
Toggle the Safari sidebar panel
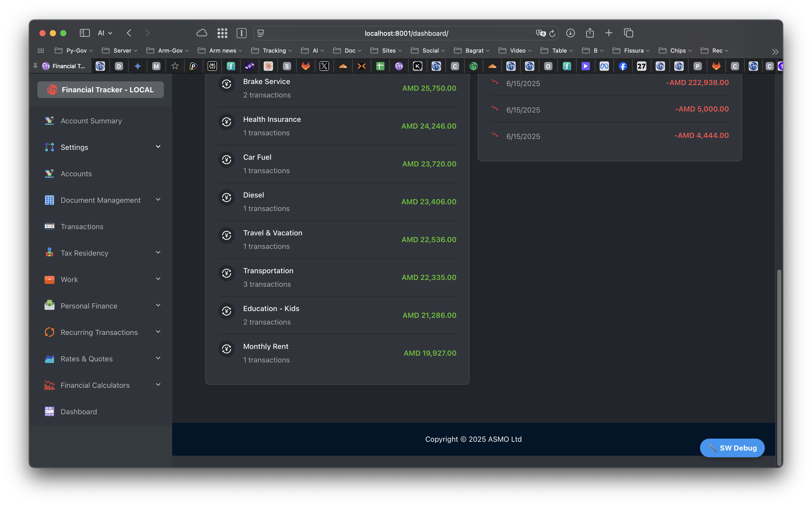85,33
